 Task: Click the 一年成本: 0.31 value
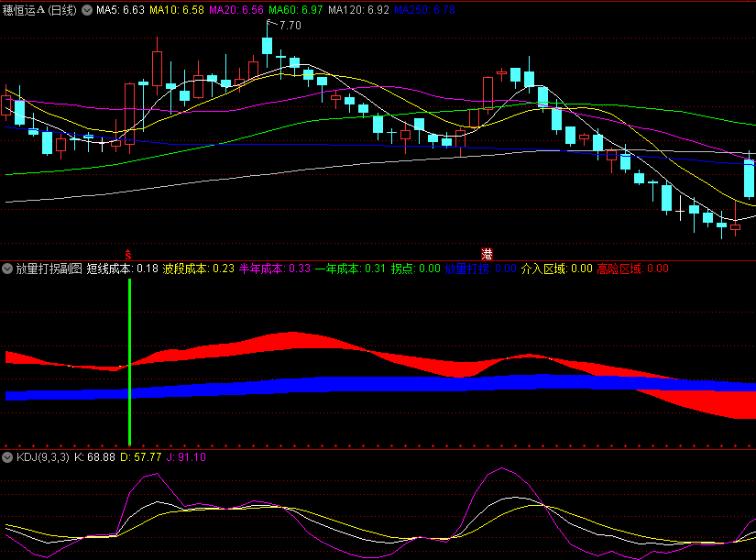click(351, 269)
